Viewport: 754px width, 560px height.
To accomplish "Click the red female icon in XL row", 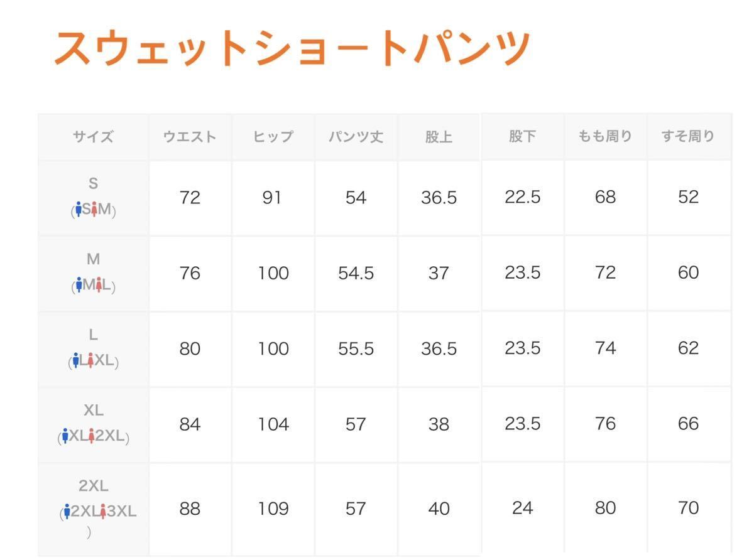I will click(92, 437).
